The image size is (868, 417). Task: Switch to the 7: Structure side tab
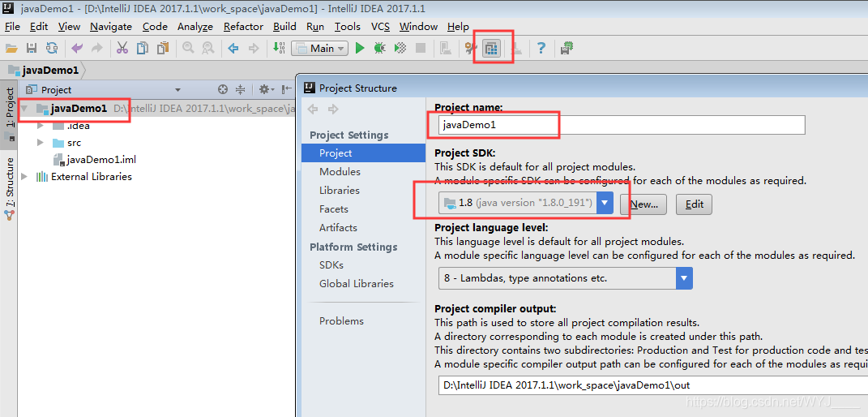[9, 188]
